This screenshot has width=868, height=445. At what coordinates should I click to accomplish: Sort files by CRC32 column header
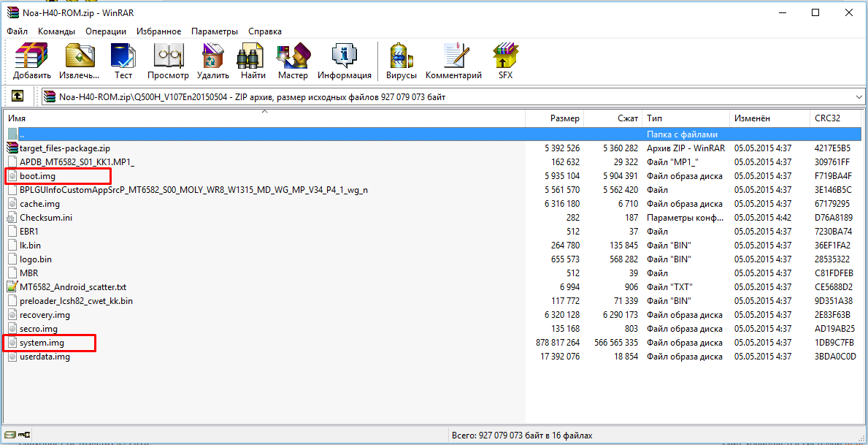click(x=836, y=118)
